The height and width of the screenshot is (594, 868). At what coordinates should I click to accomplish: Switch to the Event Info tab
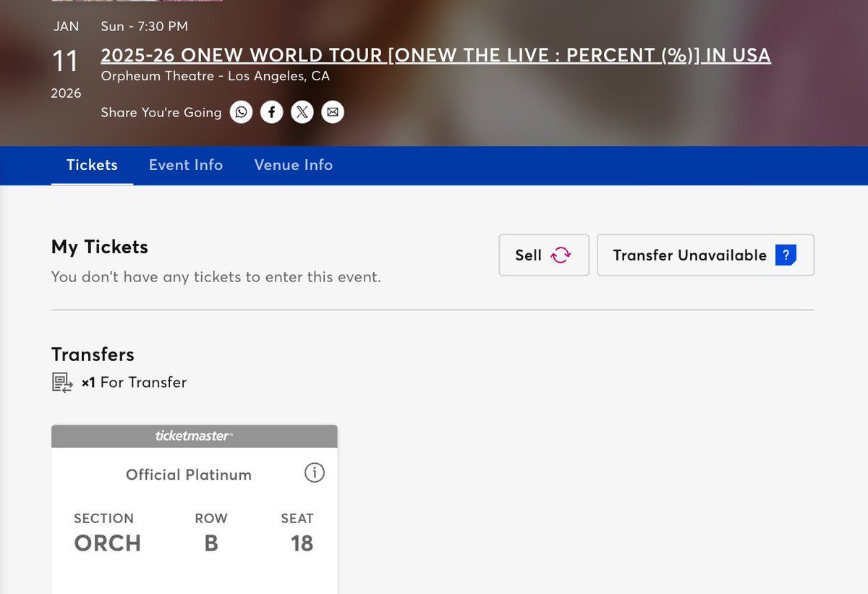pyautogui.click(x=186, y=165)
